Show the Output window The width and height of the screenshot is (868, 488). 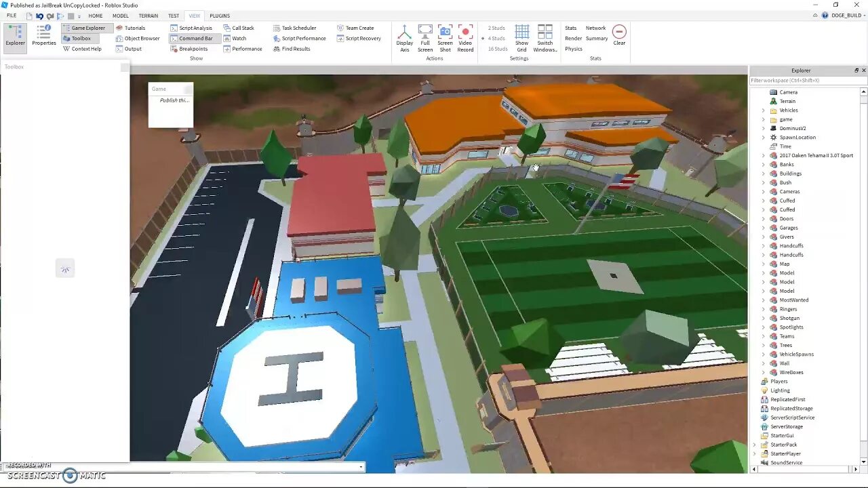point(128,49)
